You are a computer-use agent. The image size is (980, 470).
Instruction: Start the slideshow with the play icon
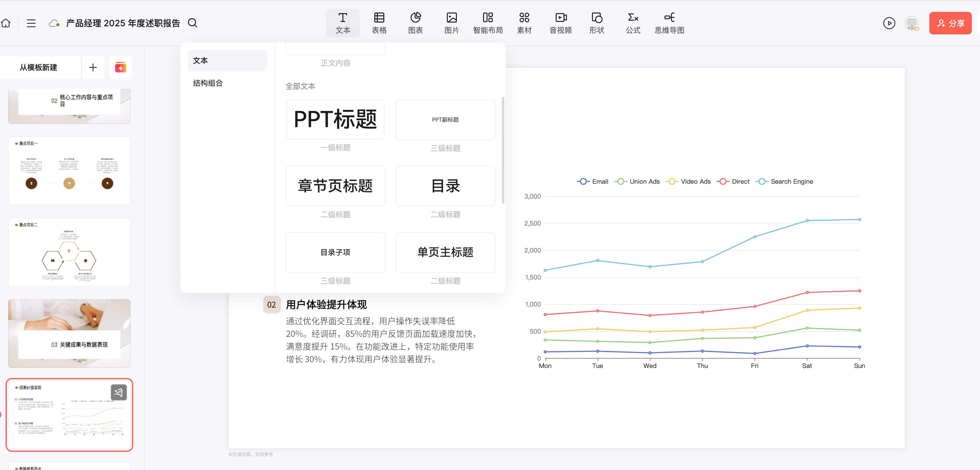pyautogui.click(x=889, y=23)
